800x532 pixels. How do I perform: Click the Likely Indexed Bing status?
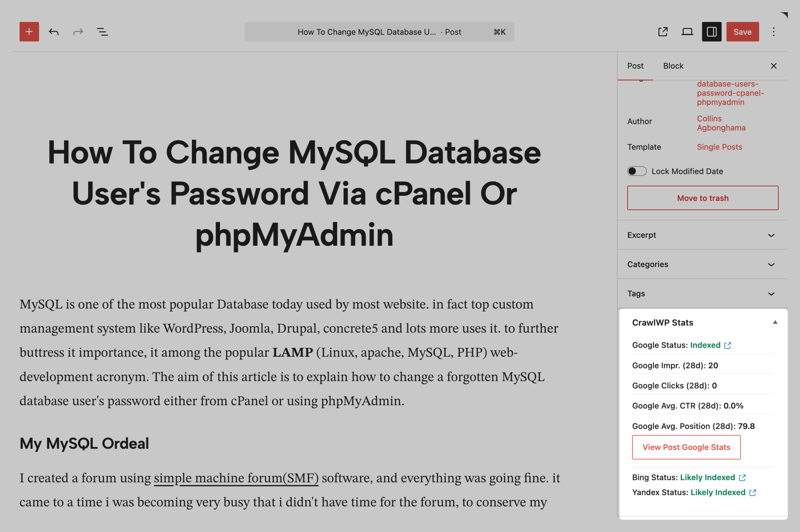click(707, 477)
